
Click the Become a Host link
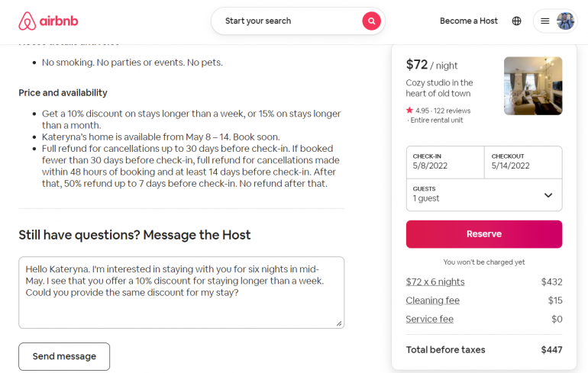[x=468, y=21]
